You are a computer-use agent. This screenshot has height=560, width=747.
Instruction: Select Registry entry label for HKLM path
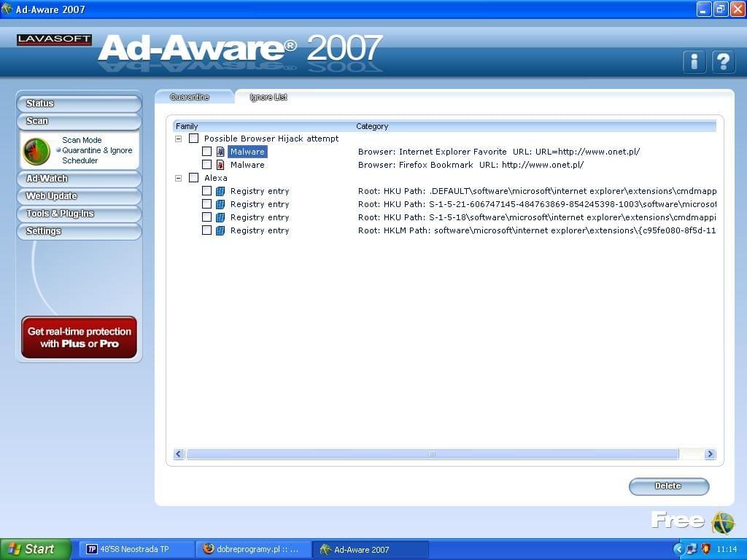pyautogui.click(x=260, y=230)
